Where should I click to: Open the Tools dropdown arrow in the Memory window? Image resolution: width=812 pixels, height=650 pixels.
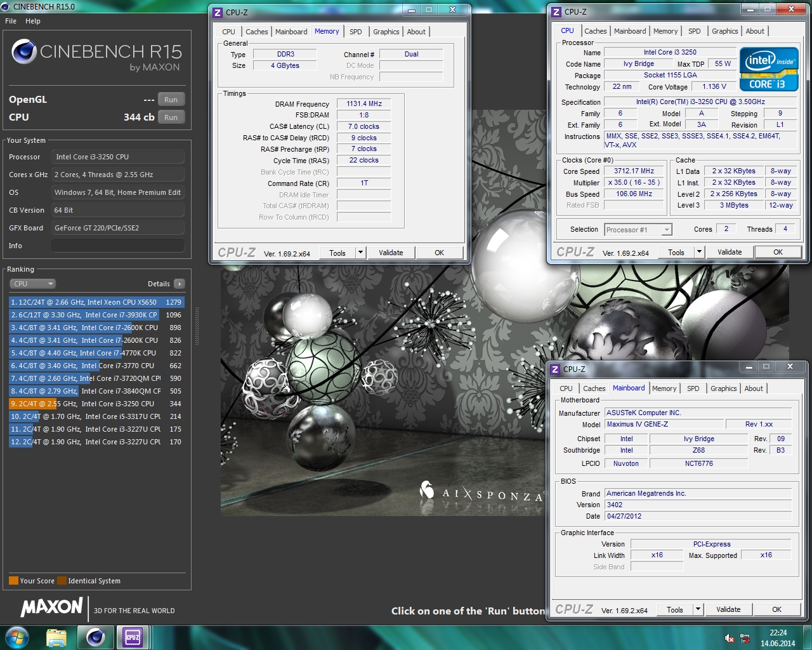tap(360, 253)
